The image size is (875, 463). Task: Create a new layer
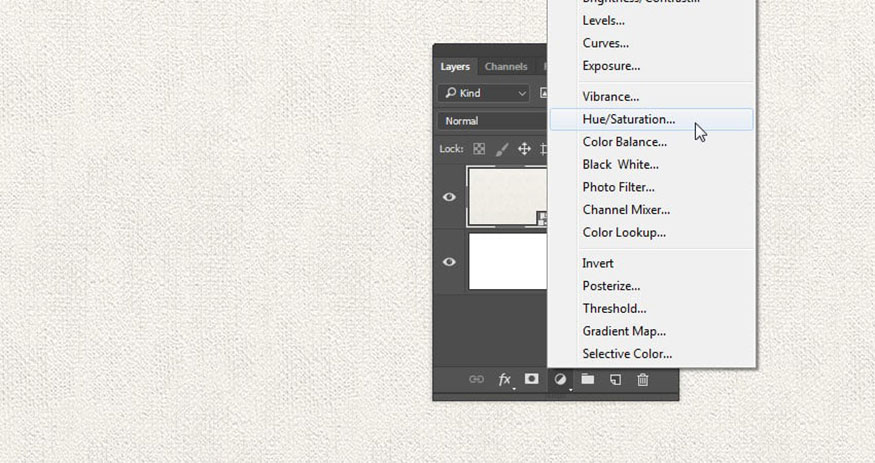tap(615, 379)
